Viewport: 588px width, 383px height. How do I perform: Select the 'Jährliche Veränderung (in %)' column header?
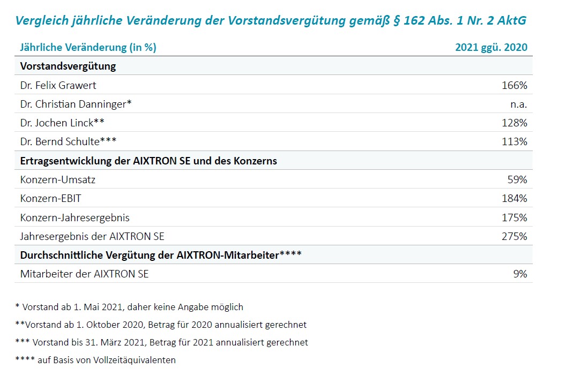[88, 47]
